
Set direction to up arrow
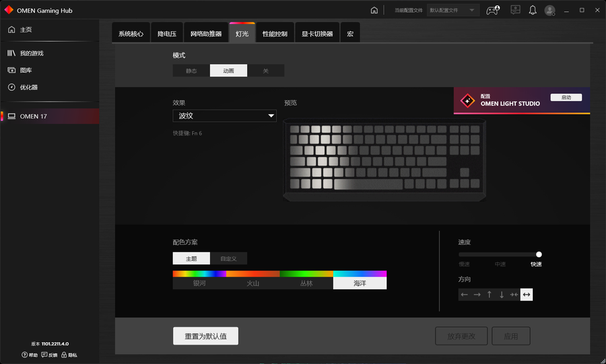coord(490,295)
